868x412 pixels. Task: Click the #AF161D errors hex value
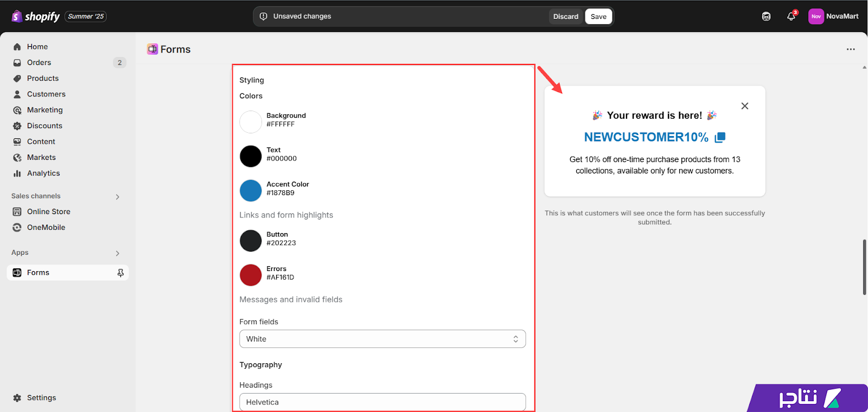click(x=280, y=278)
